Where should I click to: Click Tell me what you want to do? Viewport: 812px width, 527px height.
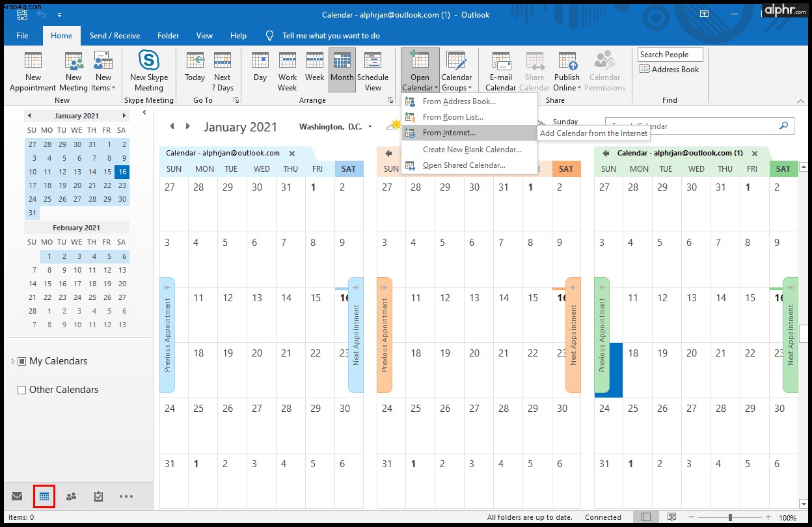(x=331, y=36)
